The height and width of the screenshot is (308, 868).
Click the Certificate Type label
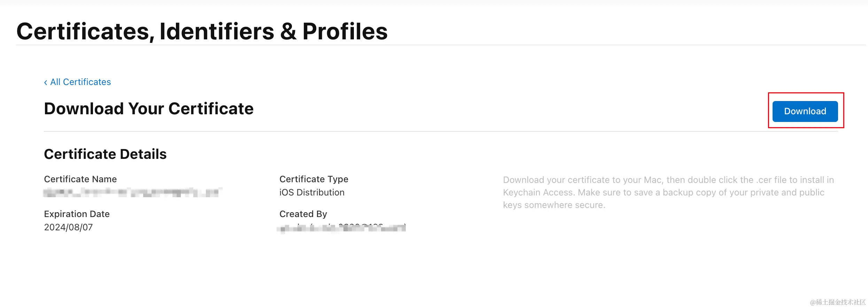pyautogui.click(x=313, y=179)
